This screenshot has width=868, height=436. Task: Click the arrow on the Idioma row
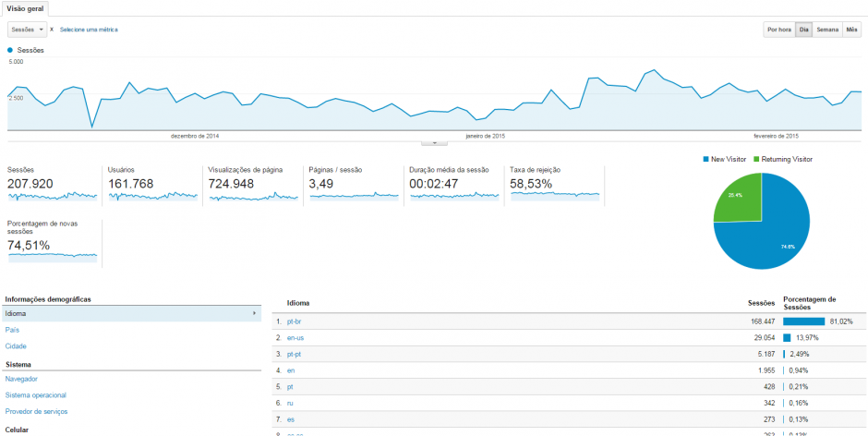click(254, 313)
